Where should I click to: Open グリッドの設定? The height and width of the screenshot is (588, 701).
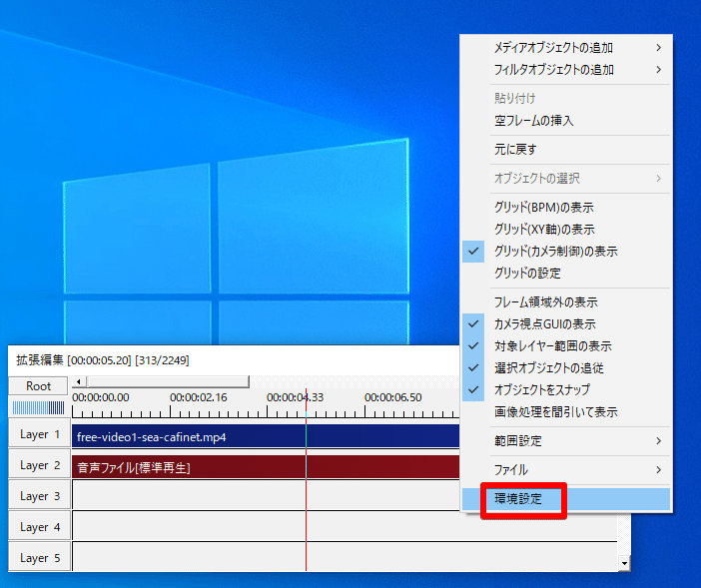coord(566,273)
